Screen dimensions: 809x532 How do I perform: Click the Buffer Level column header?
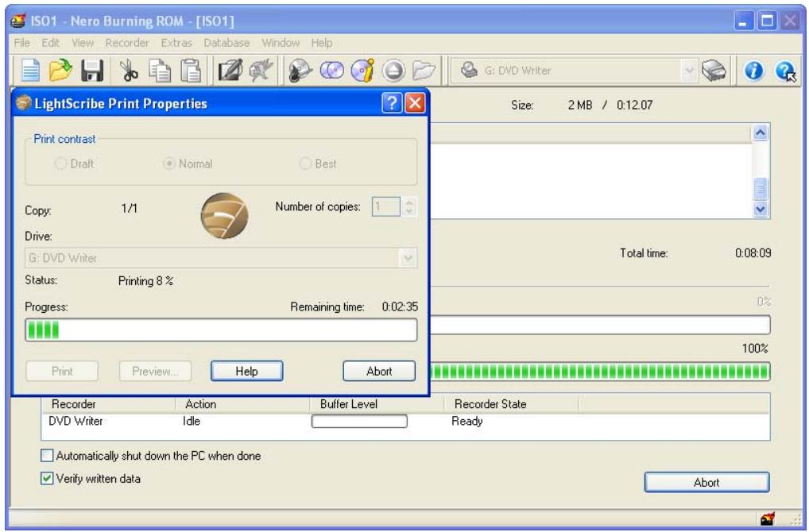(377, 404)
